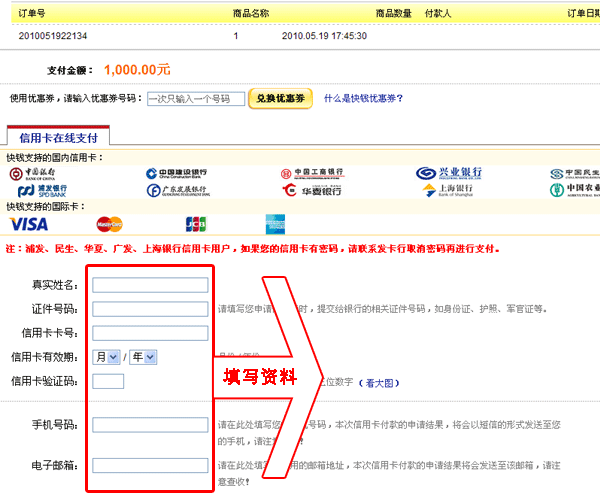Focus the coupon number input field
This screenshot has height=500, width=600.
[195, 99]
